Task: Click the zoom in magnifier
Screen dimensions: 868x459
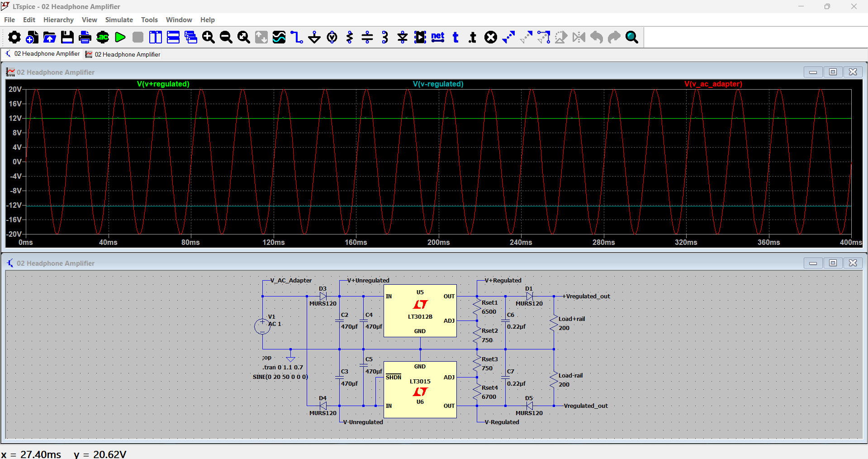Action: tap(209, 37)
